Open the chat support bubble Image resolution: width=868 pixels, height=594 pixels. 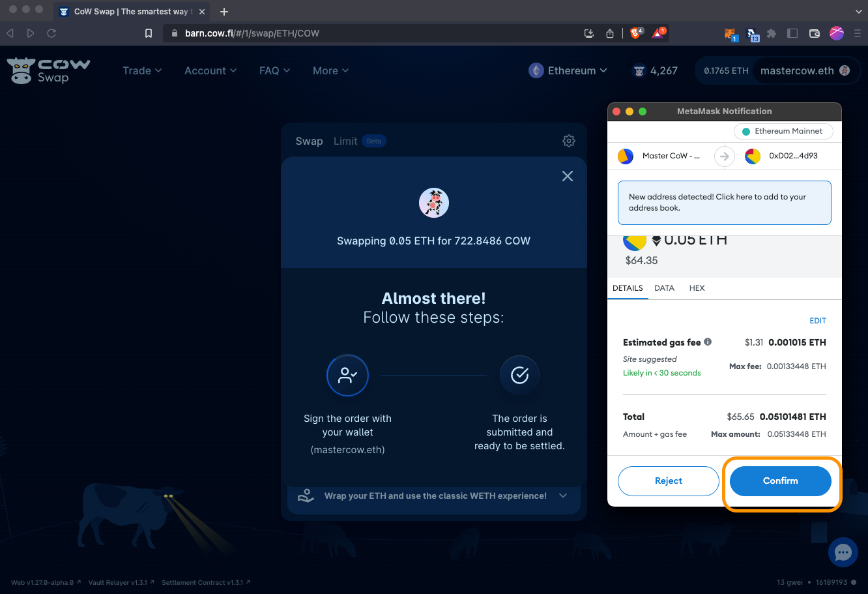843,552
